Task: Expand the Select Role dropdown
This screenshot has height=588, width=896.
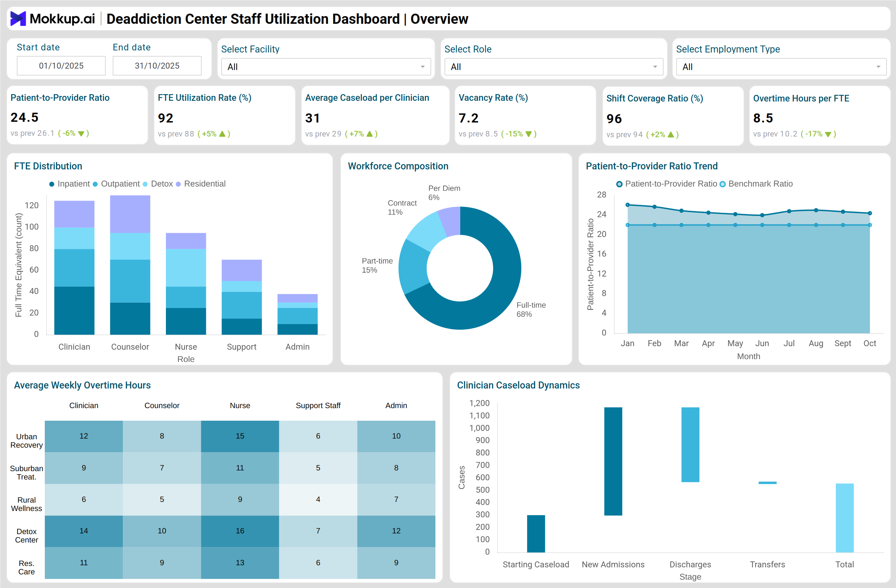Action: pyautogui.click(x=553, y=67)
